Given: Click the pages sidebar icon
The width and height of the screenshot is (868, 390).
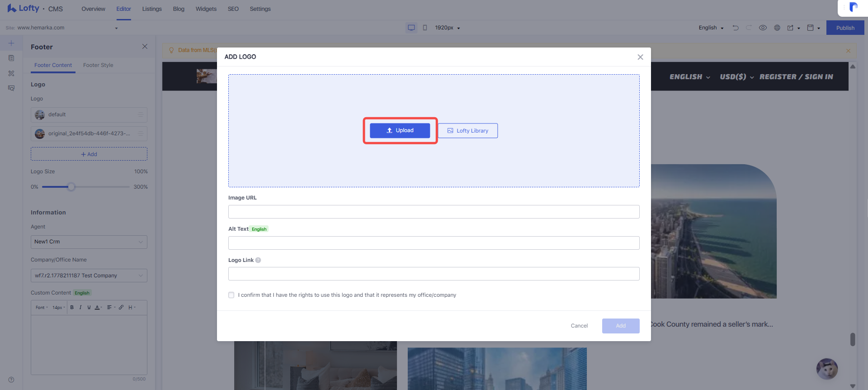Looking at the screenshot, I should tap(11, 58).
